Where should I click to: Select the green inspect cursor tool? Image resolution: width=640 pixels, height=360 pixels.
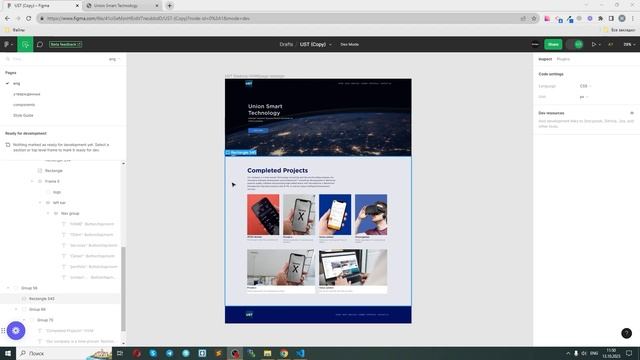click(x=25, y=44)
